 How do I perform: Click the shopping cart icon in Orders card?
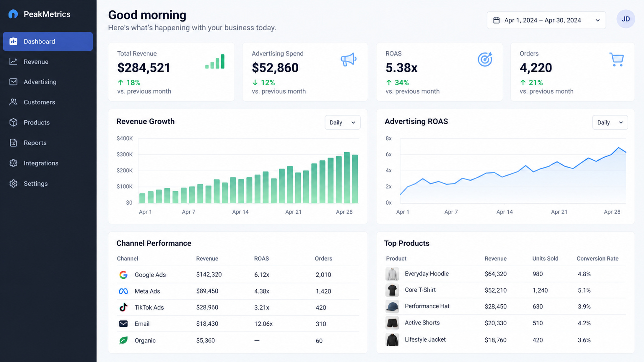pos(617,60)
